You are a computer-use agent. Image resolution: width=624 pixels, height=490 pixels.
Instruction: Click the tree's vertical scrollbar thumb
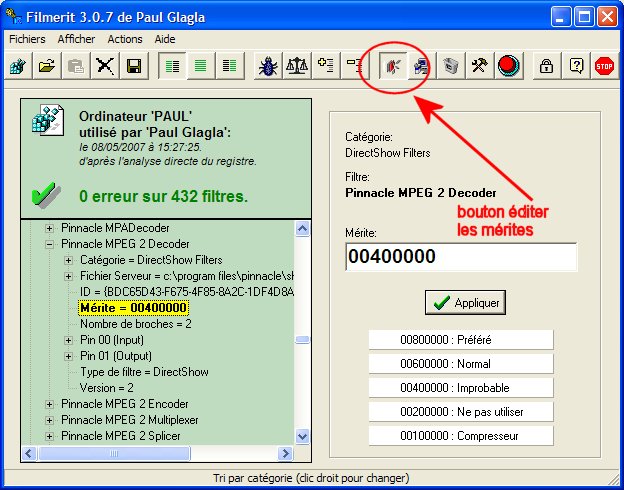pos(302,340)
